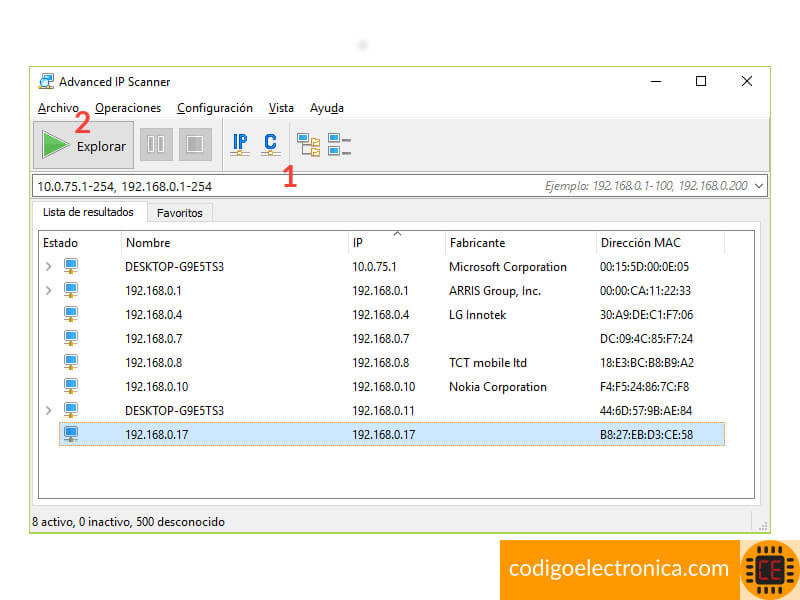The height and width of the screenshot is (600, 800).
Task: Click the class C subnet toolbar icon
Action: click(x=270, y=144)
